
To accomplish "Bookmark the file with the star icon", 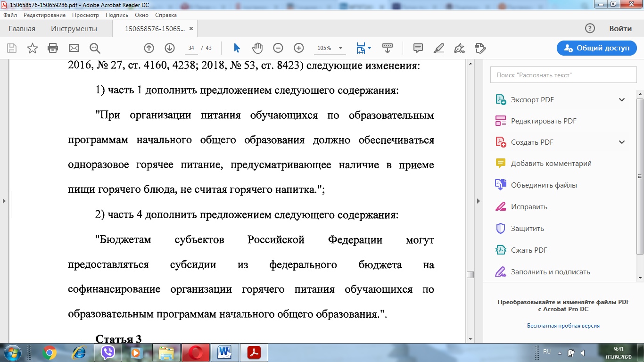I will pos(32,48).
